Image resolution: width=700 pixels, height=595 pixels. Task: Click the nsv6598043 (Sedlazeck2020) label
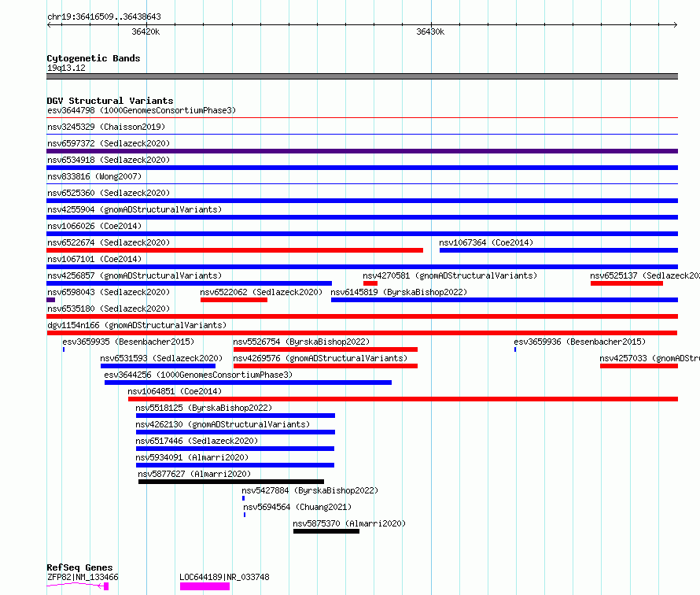109,292
